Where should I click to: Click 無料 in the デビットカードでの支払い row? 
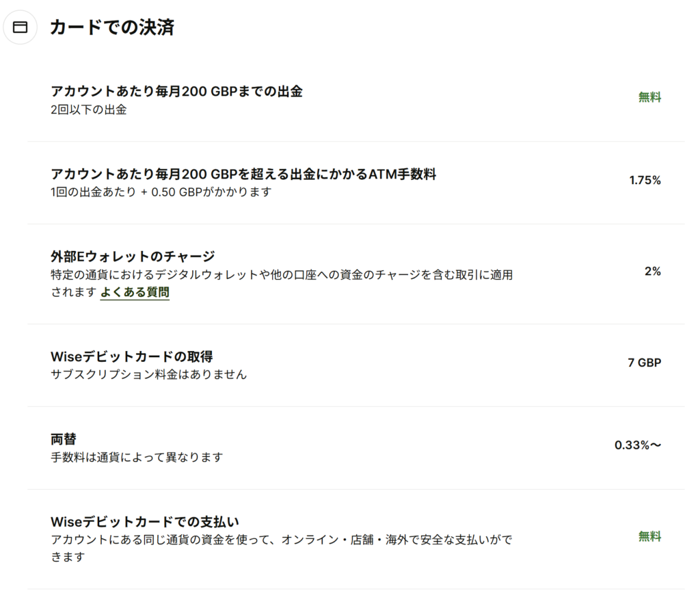click(x=649, y=537)
